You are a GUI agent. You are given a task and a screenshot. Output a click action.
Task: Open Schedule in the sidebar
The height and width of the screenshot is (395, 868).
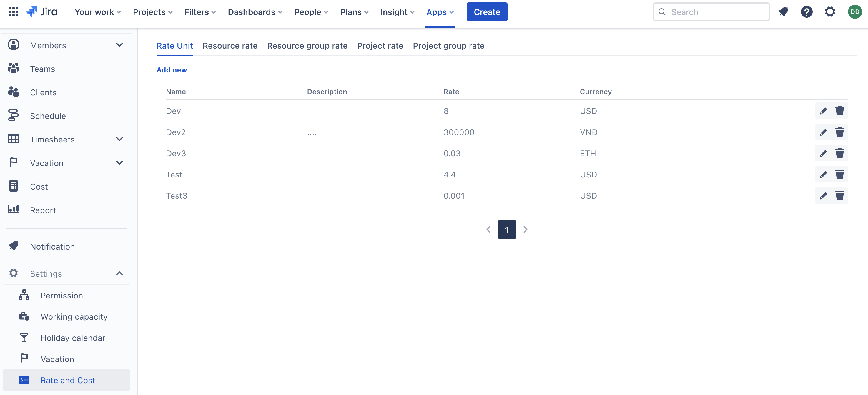(48, 116)
